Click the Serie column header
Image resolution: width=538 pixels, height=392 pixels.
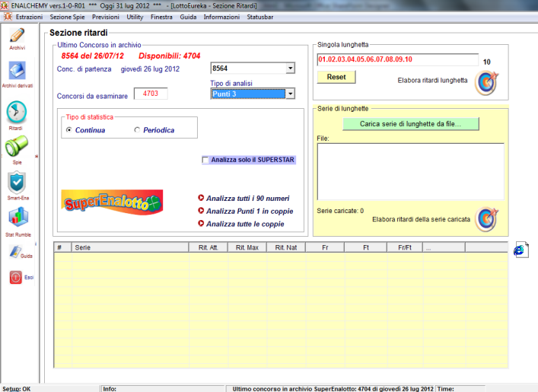(x=129, y=247)
